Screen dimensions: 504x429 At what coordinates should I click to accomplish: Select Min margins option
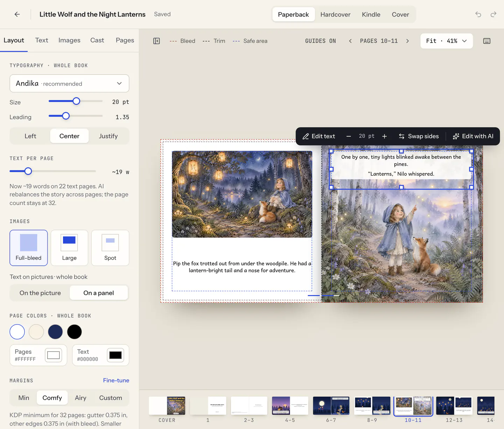point(24,398)
